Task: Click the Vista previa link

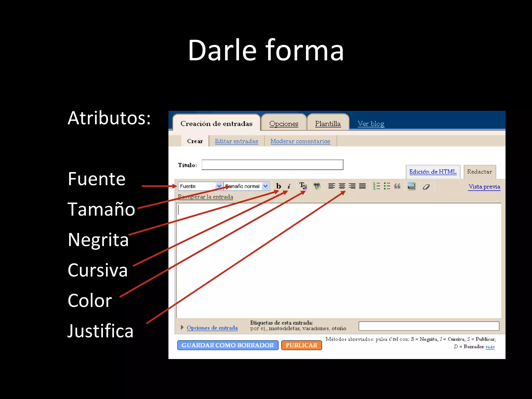Action: pos(484,187)
